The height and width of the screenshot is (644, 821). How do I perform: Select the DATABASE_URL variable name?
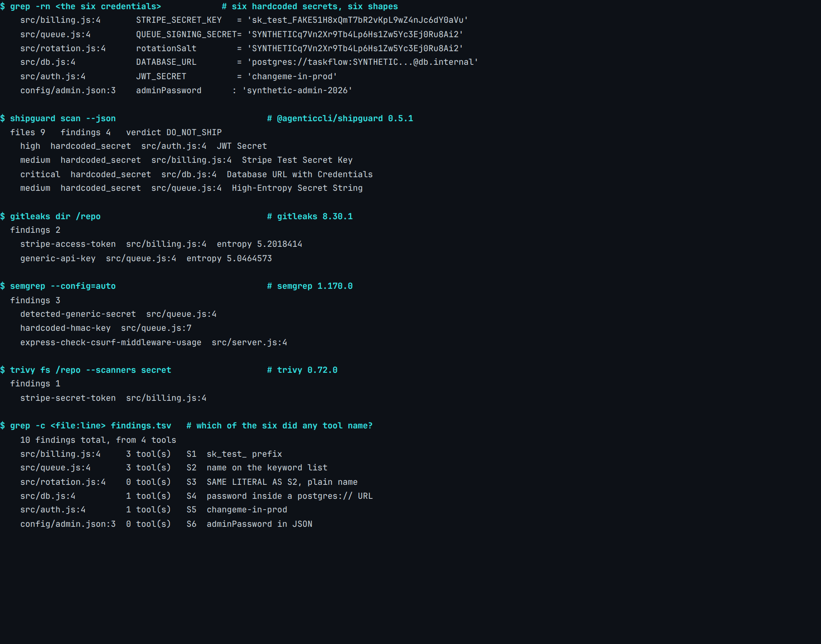[x=166, y=62]
